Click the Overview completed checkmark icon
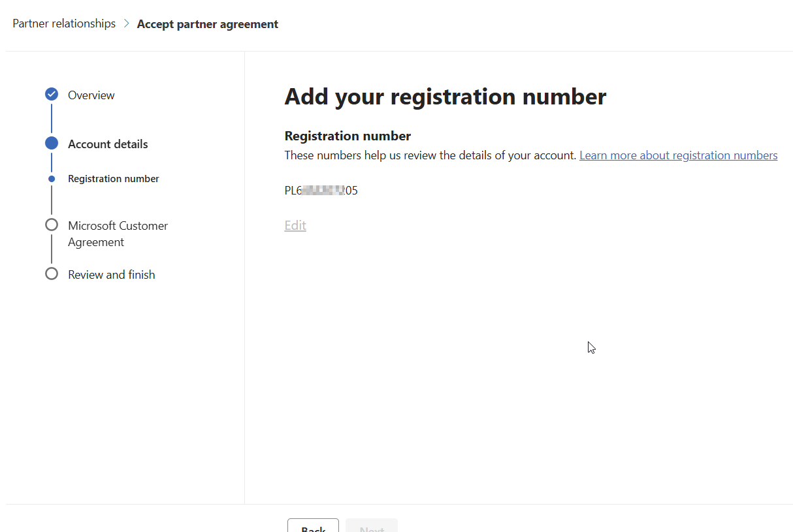Image resolution: width=793 pixels, height=532 pixels. 52,95
